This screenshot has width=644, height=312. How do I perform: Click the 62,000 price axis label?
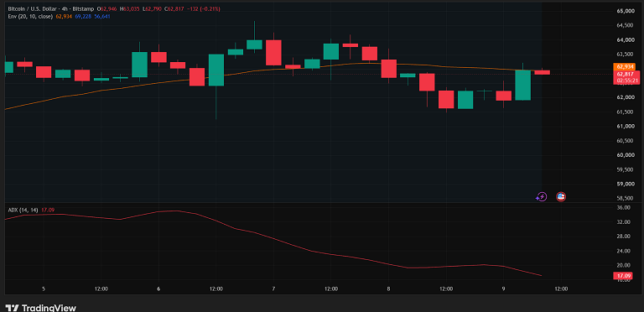[625, 97]
